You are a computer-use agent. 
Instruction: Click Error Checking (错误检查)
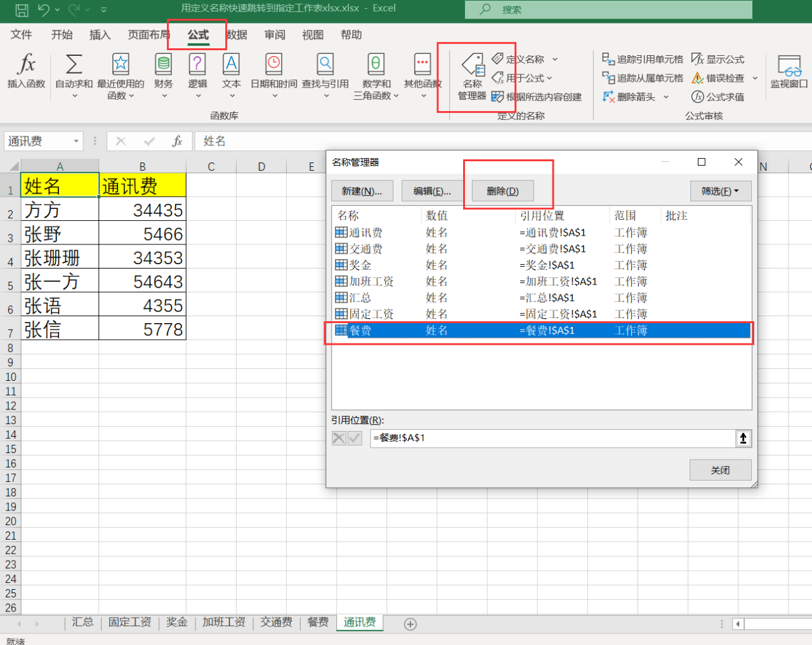(718, 78)
